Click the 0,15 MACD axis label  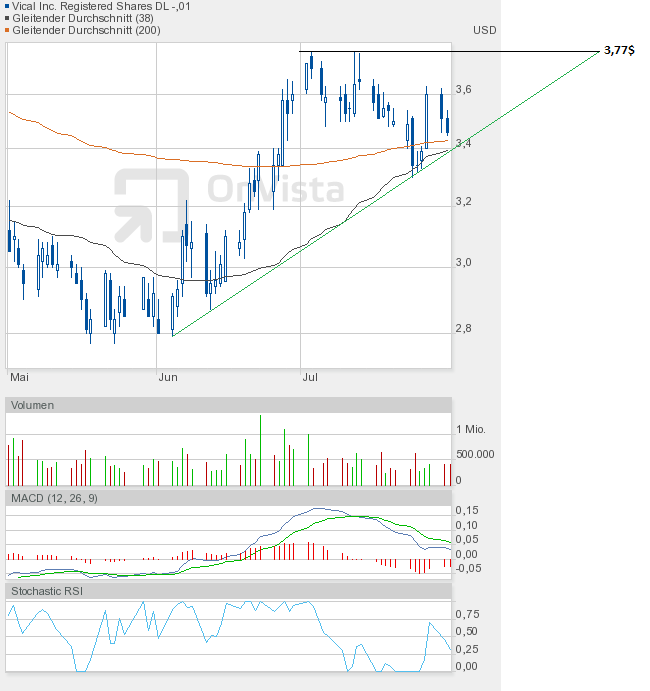tap(467, 510)
